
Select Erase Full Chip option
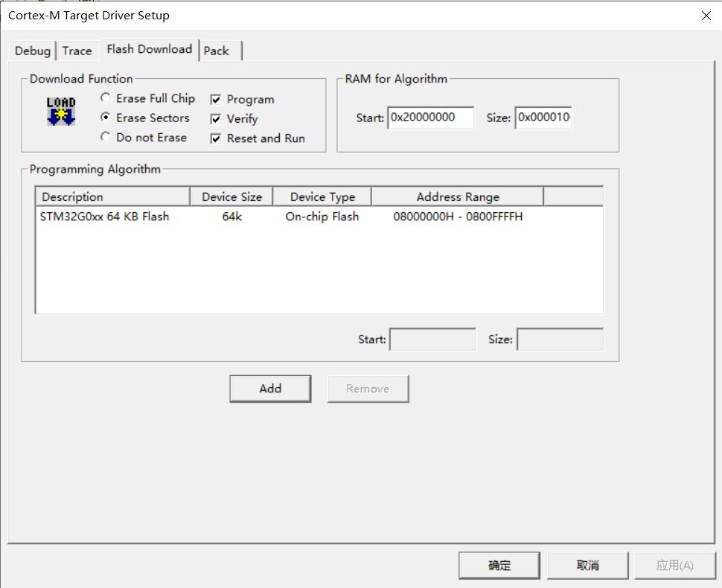point(106,98)
